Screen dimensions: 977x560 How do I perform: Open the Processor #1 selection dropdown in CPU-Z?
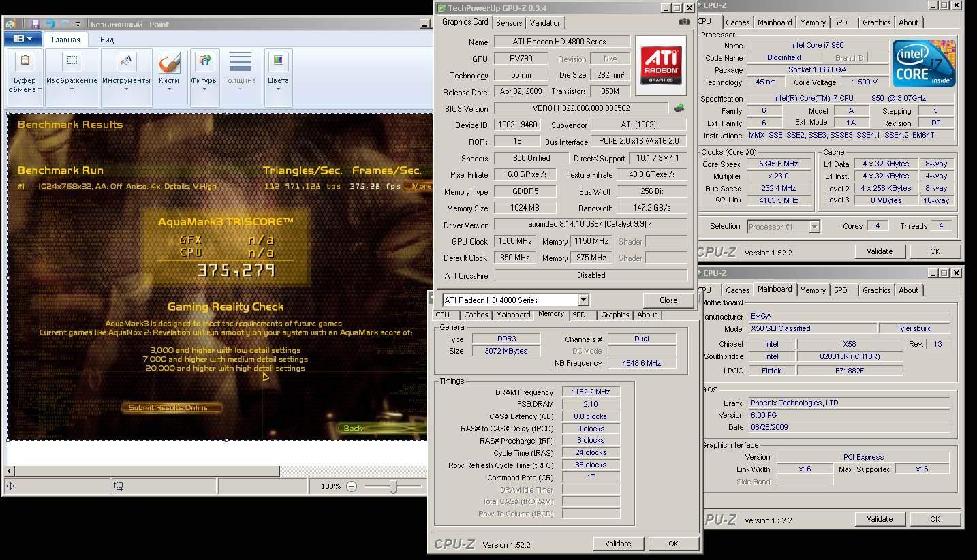[x=783, y=226]
